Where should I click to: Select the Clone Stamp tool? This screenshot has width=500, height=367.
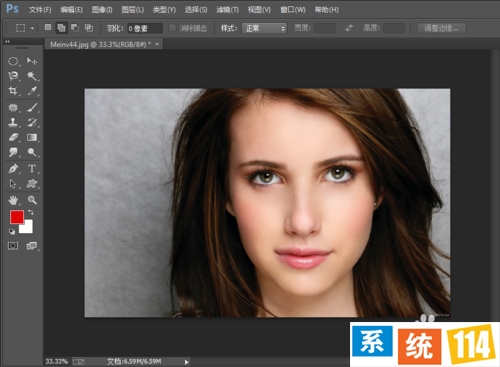pyautogui.click(x=13, y=122)
